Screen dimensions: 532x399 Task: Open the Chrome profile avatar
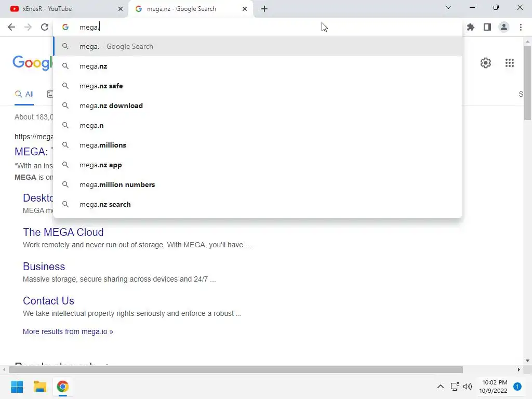tap(504, 27)
